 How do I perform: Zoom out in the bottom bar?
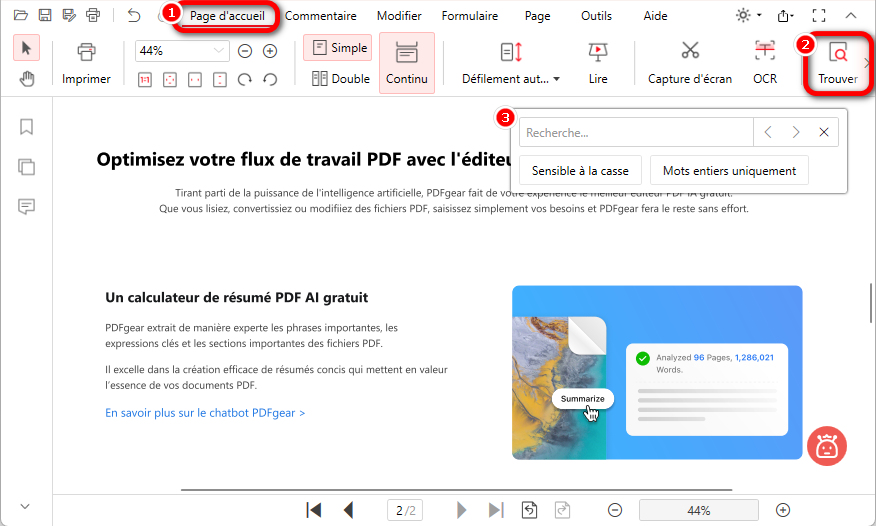click(x=615, y=510)
